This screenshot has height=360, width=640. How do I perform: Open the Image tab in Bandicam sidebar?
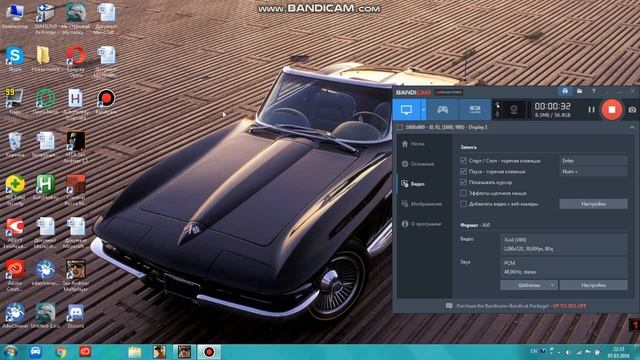(421, 204)
